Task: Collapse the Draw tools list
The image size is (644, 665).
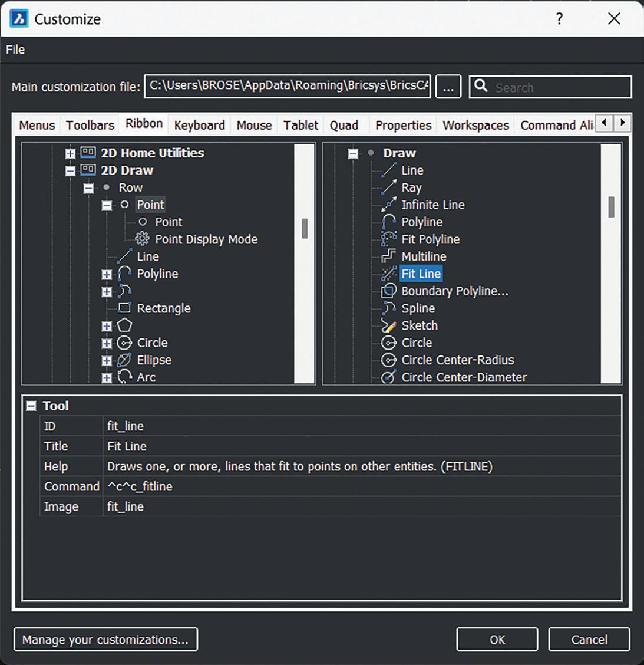Action: click(353, 153)
